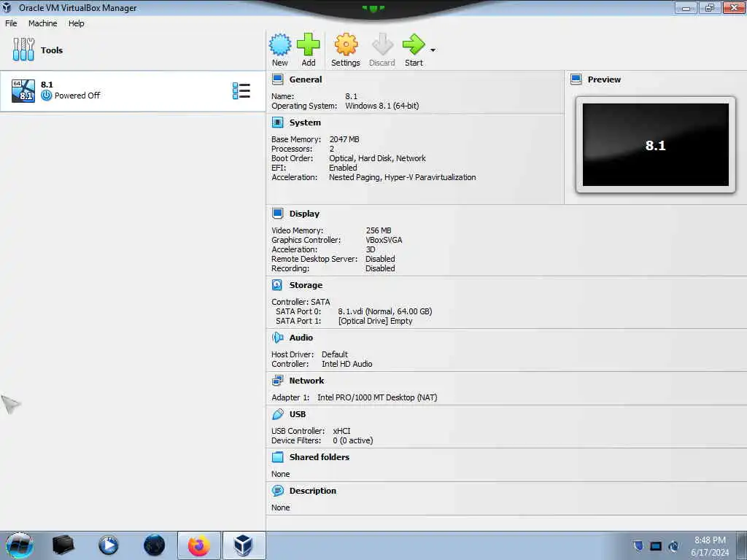Open the Network section header
The width and height of the screenshot is (747, 560).
pyautogui.click(x=307, y=381)
